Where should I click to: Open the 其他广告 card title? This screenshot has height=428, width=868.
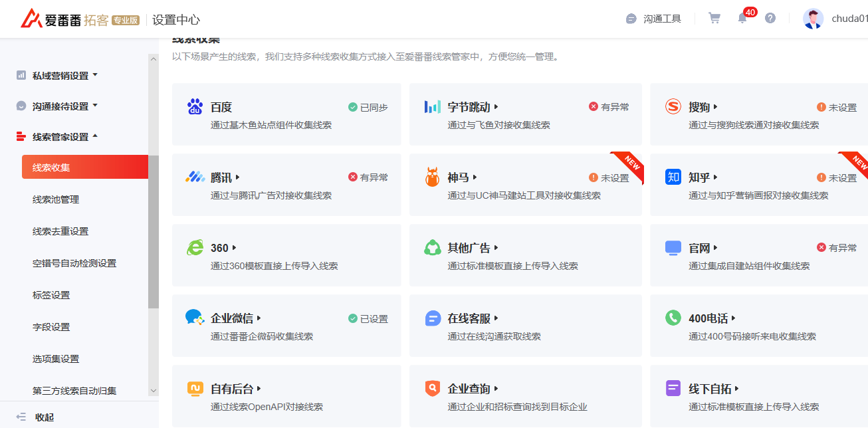(x=469, y=248)
